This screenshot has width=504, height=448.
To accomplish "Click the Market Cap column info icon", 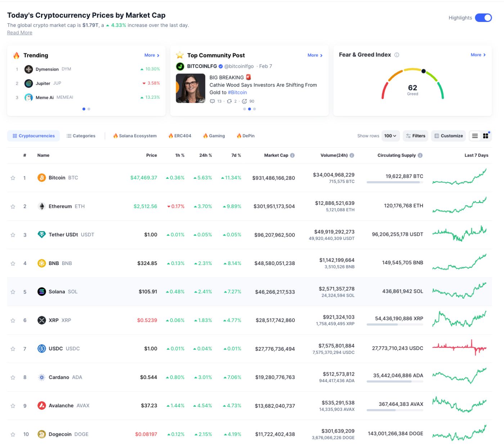I will coord(292,155).
